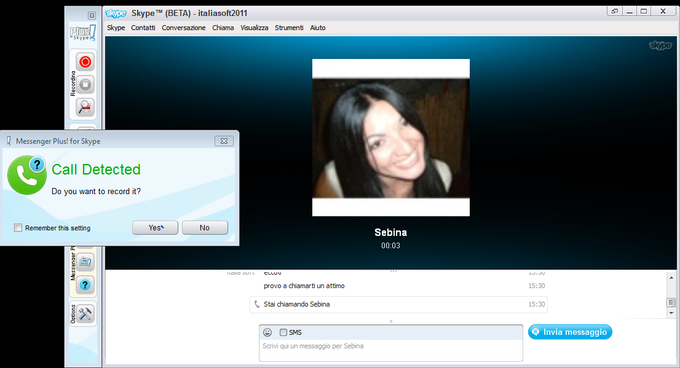Click the Messenger Plus picture icon in sidebar
Viewport: 680px width, 368px height.
(x=85, y=261)
